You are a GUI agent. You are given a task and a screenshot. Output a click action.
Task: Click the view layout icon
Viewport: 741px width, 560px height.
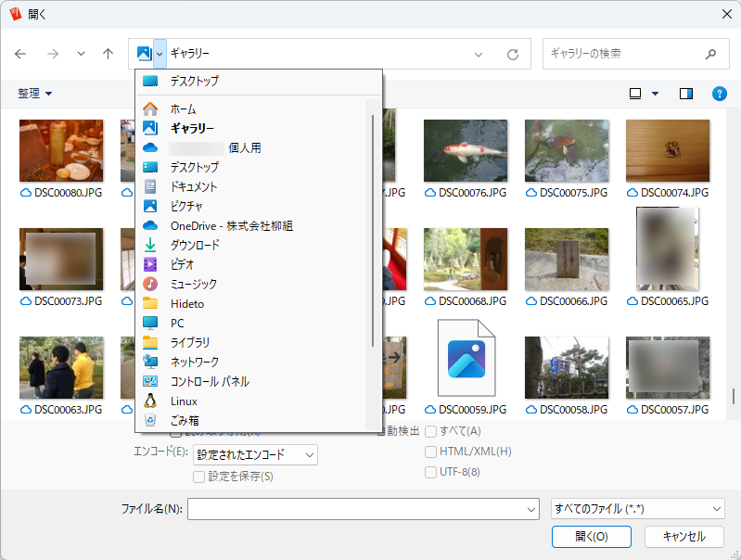(x=635, y=94)
